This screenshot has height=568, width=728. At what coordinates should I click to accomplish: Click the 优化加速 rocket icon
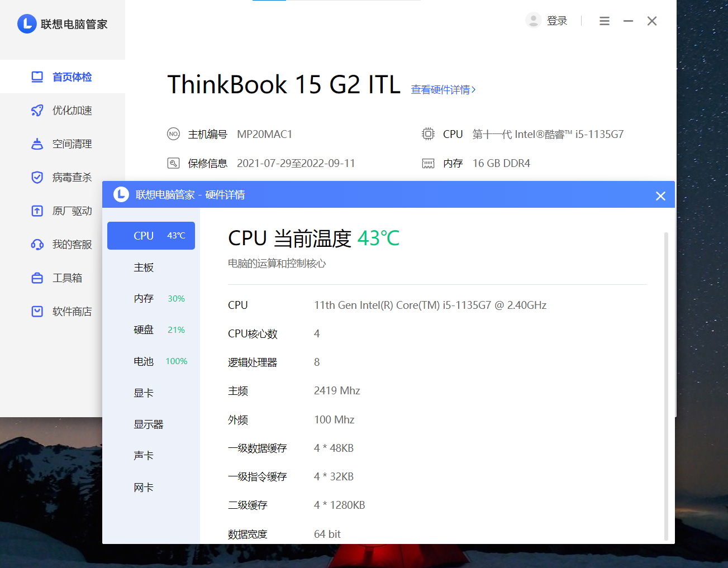click(37, 111)
